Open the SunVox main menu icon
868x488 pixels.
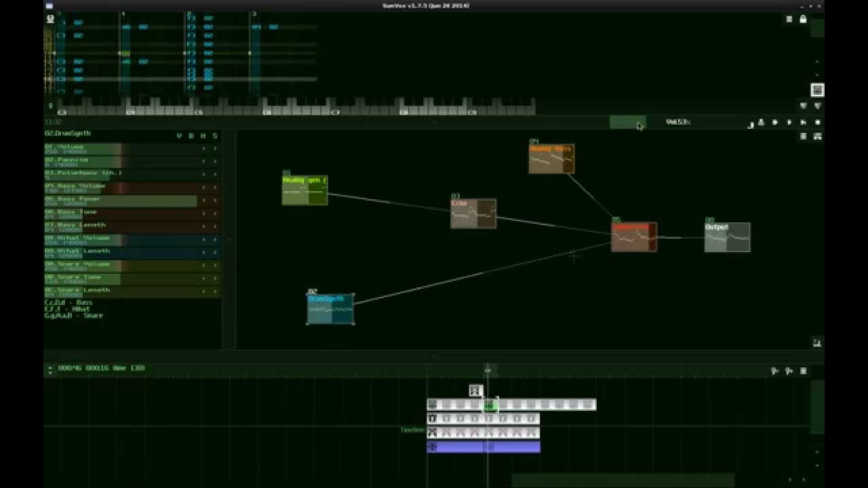50,20
